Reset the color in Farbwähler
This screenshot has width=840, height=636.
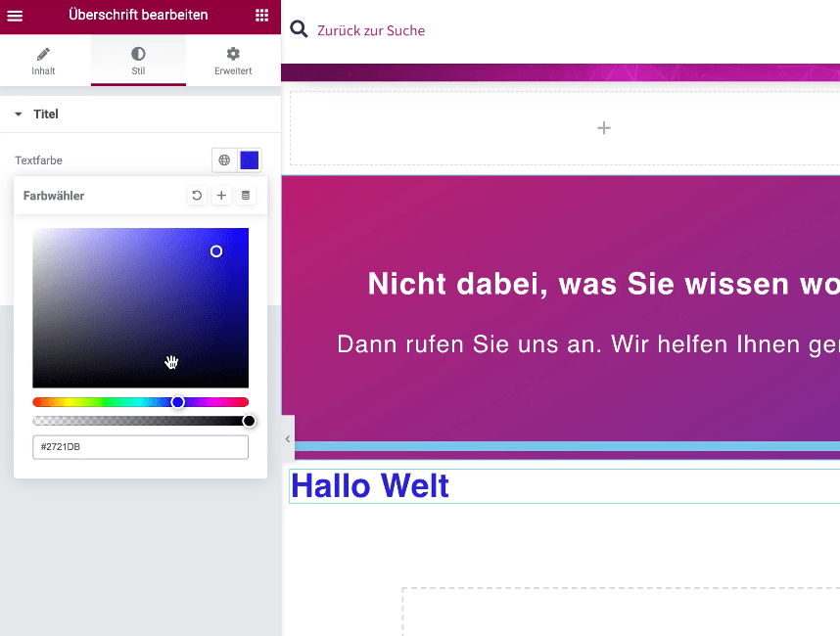click(x=197, y=196)
